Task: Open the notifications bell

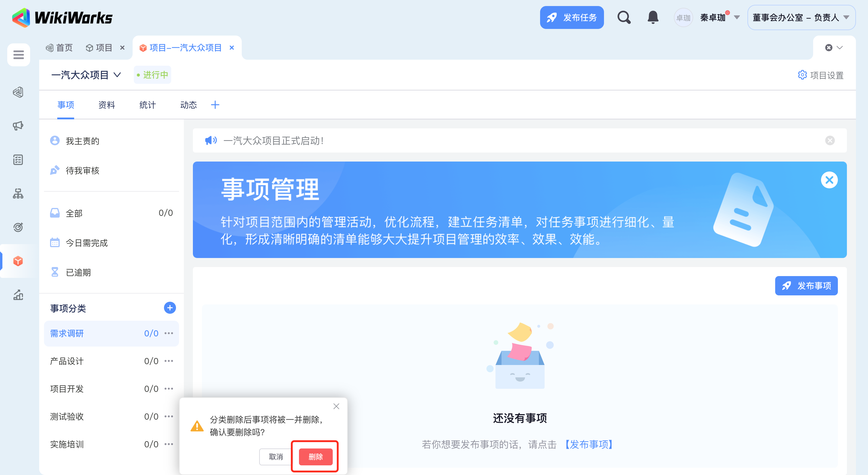Action: (653, 17)
